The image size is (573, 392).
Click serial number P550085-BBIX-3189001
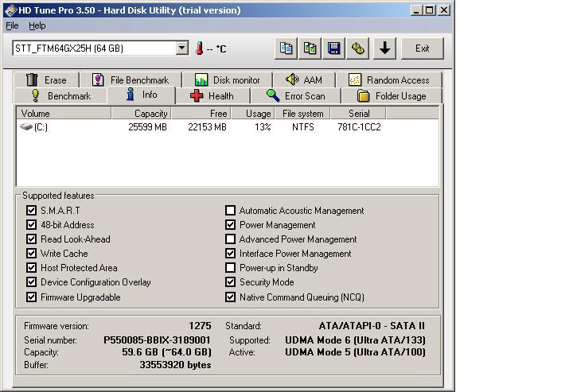pyautogui.click(x=157, y=340)
